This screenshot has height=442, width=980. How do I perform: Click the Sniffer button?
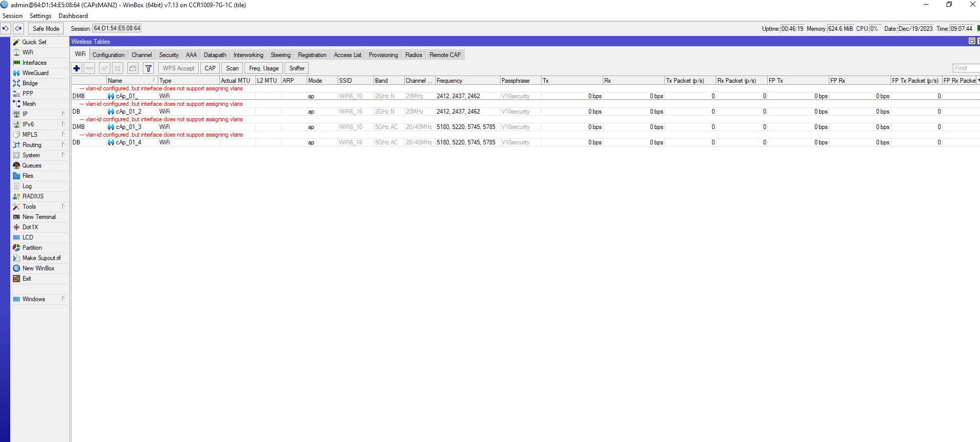pyautogui.click(x=297, y=68)
